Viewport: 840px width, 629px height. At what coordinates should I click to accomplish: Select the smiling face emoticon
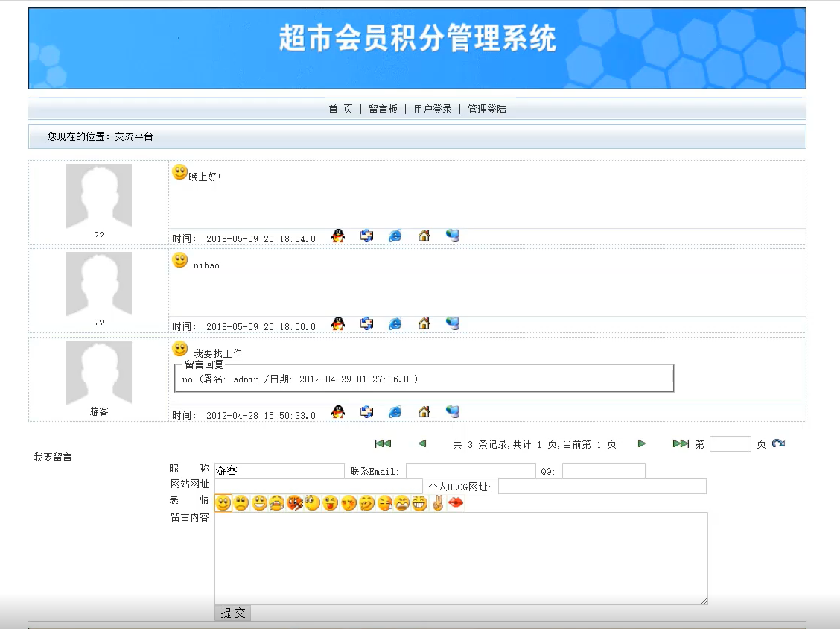tap(223, 503)
